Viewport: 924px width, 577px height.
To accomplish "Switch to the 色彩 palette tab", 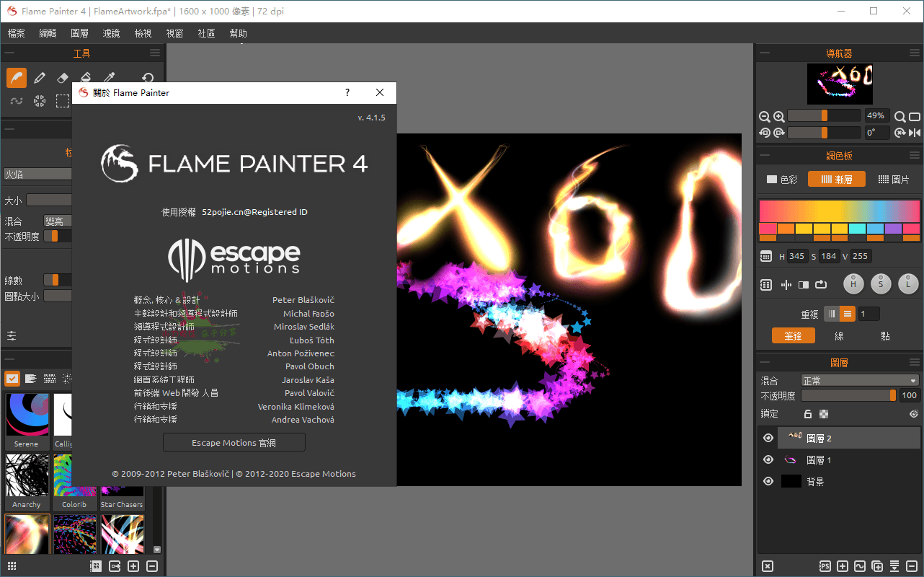I will 782,180.
